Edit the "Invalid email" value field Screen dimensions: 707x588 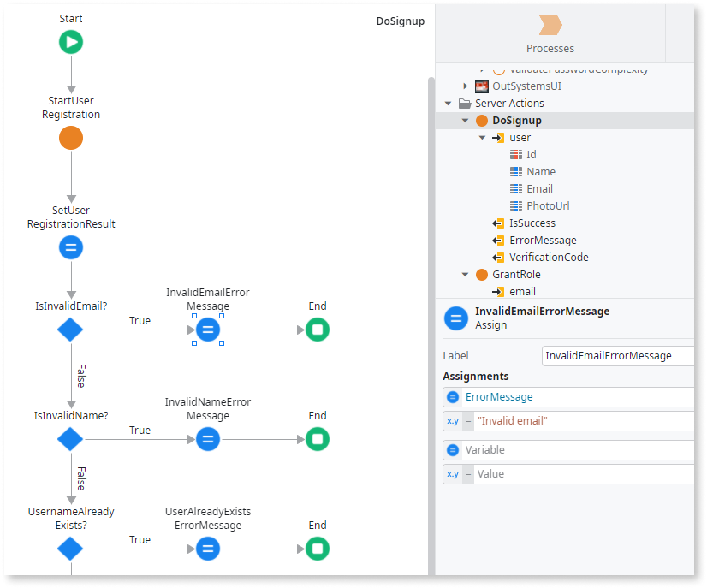pos(582,421)
